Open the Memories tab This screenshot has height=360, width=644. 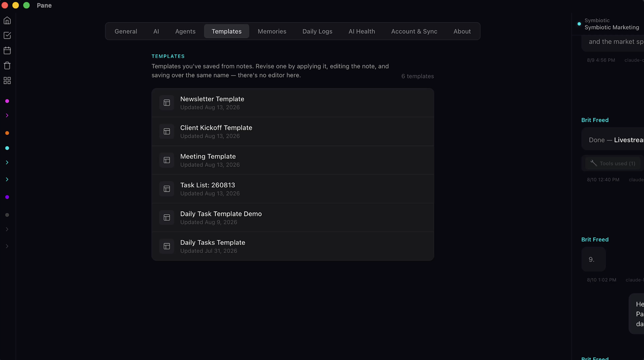coord(272,31)
